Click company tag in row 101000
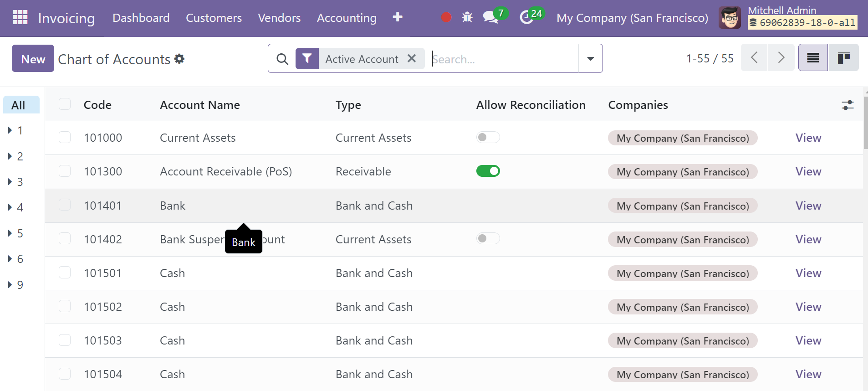This screenshot has width=868, height=391. tap(683, 138)
